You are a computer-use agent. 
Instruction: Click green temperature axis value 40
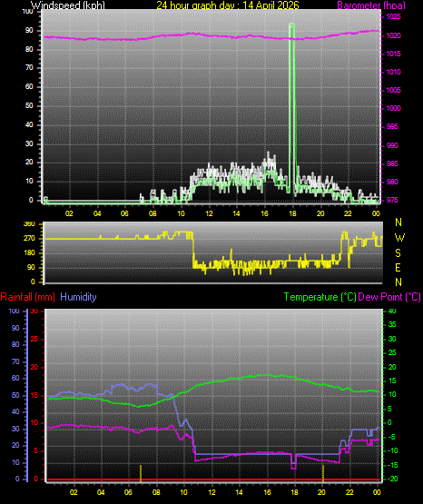coord(392,311)
